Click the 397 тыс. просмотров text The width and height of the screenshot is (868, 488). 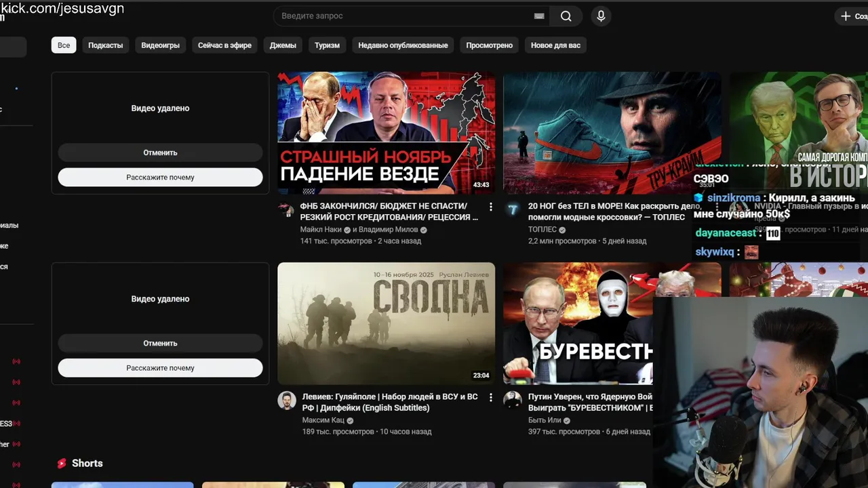point(564,431)
